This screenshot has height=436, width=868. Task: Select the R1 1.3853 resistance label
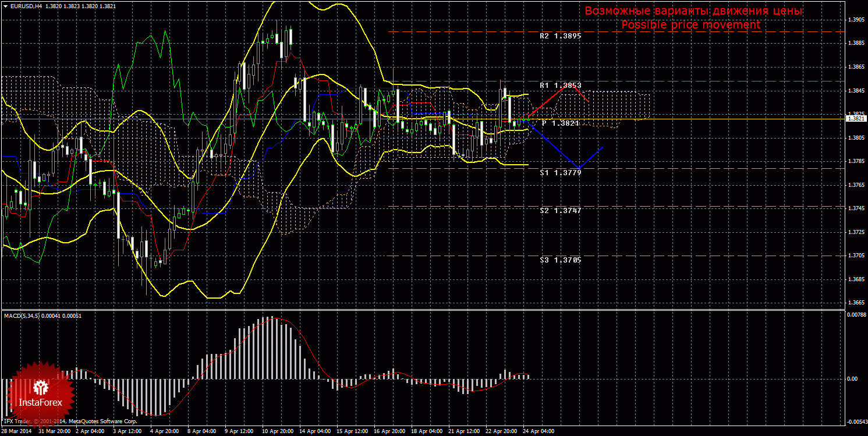pos(560,86)
